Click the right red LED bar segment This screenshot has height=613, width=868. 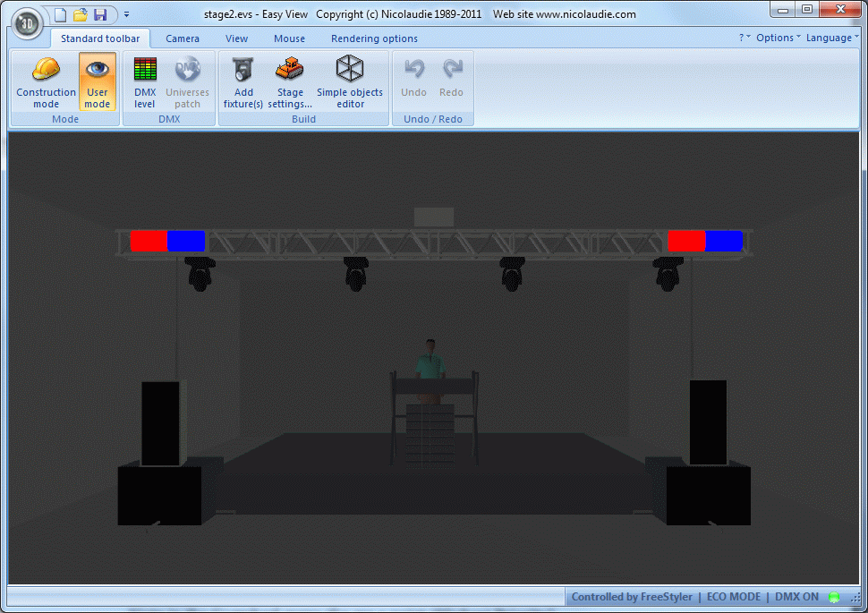click(x=686, y=241)
